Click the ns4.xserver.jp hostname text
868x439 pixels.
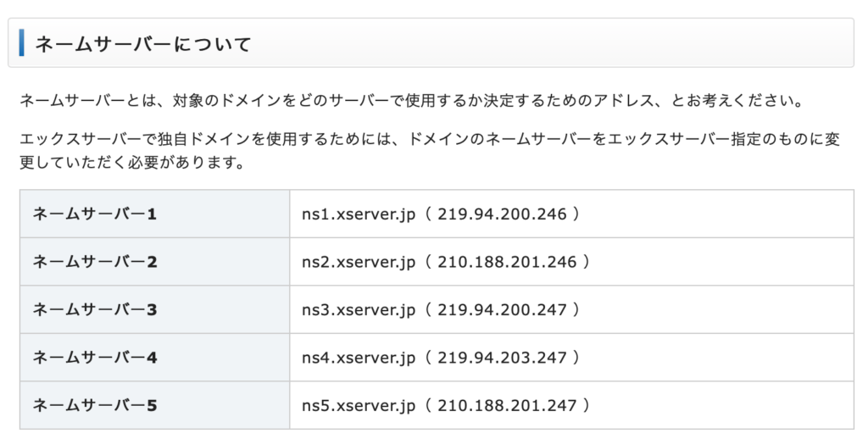(x=359, y=358)
